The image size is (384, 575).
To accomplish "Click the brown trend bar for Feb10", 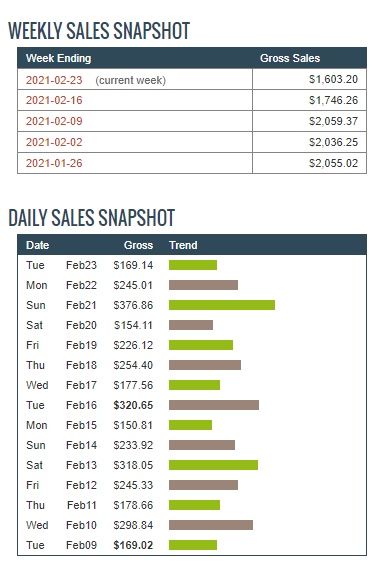I will (x=211, y=525).
